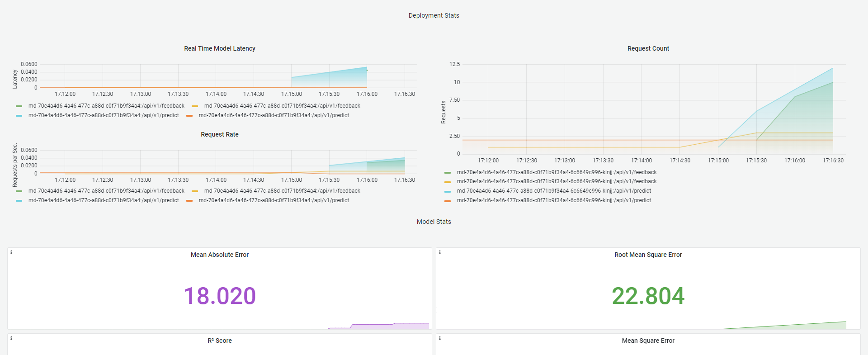The image size is (868, 355).
Task: Click green feedback swatch in Request Rate legend
Action: [x=19, y=191]
